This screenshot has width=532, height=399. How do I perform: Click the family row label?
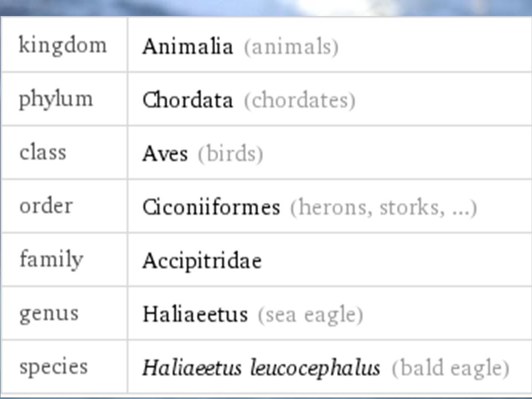tap(51, 259)
